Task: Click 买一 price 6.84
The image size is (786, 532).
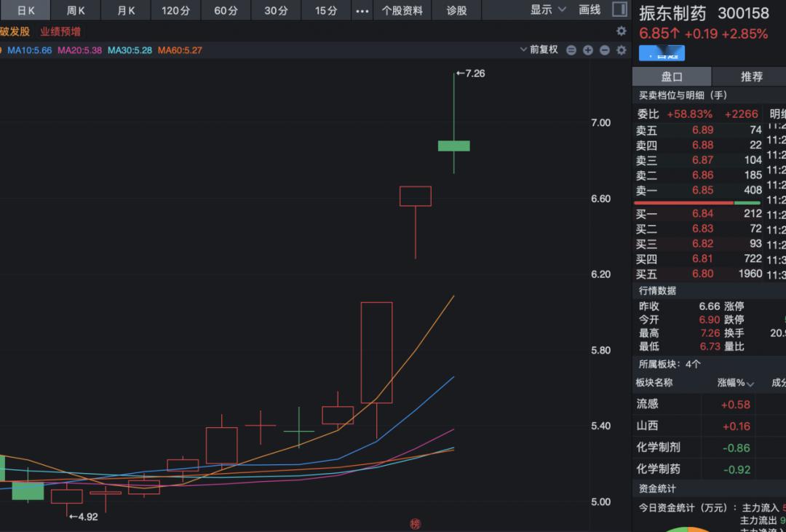Action: [703, 214]
